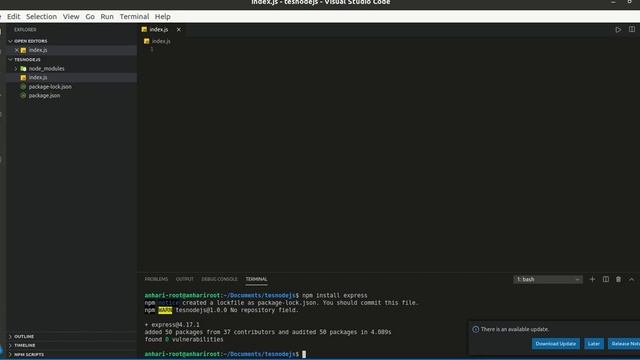Split the terminal panel
This screenshot has width=640, height=360.
[x=606, y=280]
